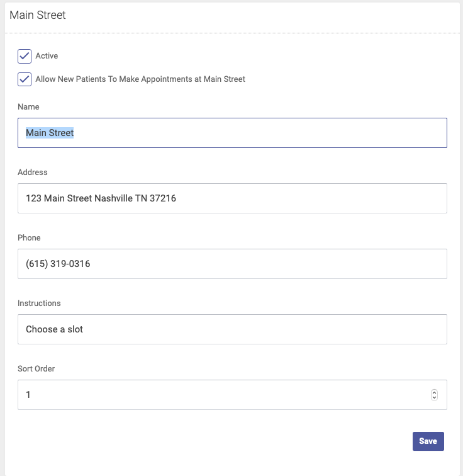Focus the Sort Order number field
This screenshot has width=463, height=476.
pos(232,395)
